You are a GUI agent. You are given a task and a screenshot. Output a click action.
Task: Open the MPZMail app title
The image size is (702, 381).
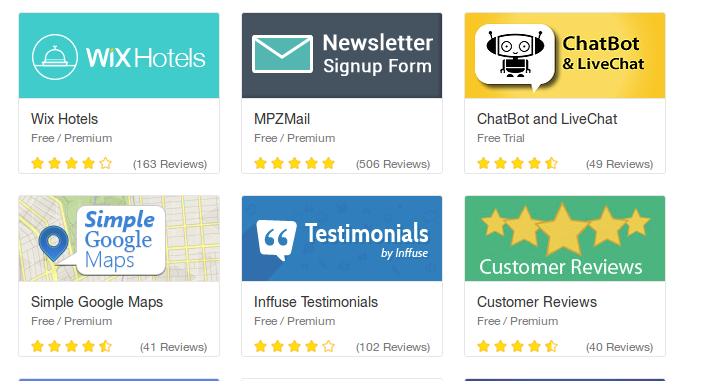click(x=282, y=119)
